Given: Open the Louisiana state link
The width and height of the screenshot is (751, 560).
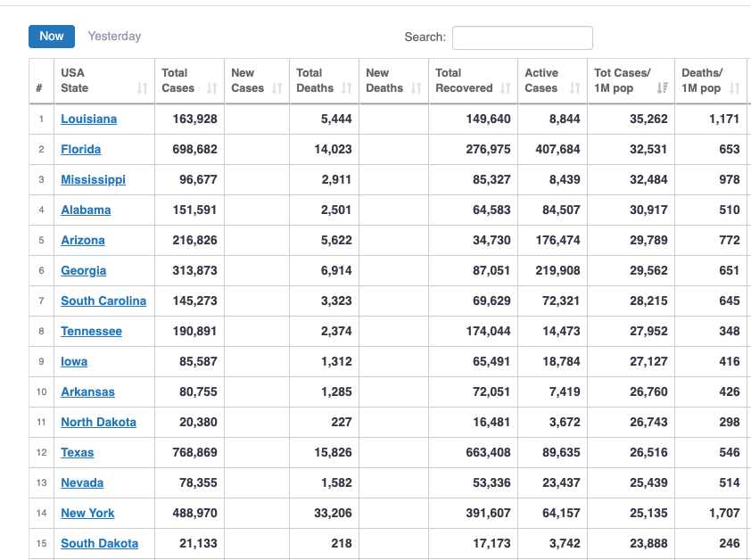Looking at the screenshot, I should click(88, 119).
